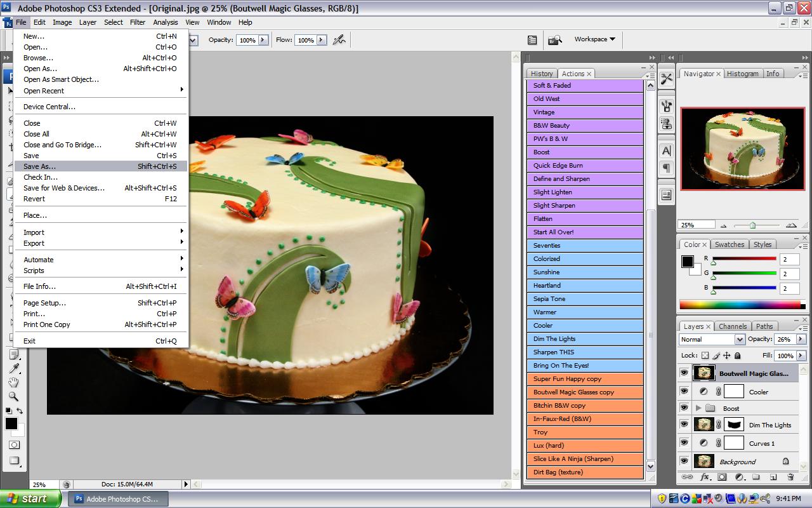Run the Quick Edge Burn action

(585, 166)
